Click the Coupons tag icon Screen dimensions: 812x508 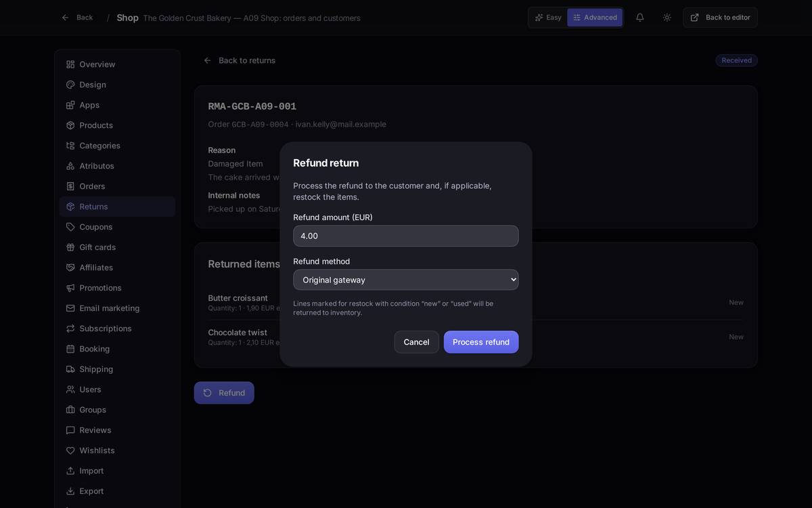[x=70, y=227]
